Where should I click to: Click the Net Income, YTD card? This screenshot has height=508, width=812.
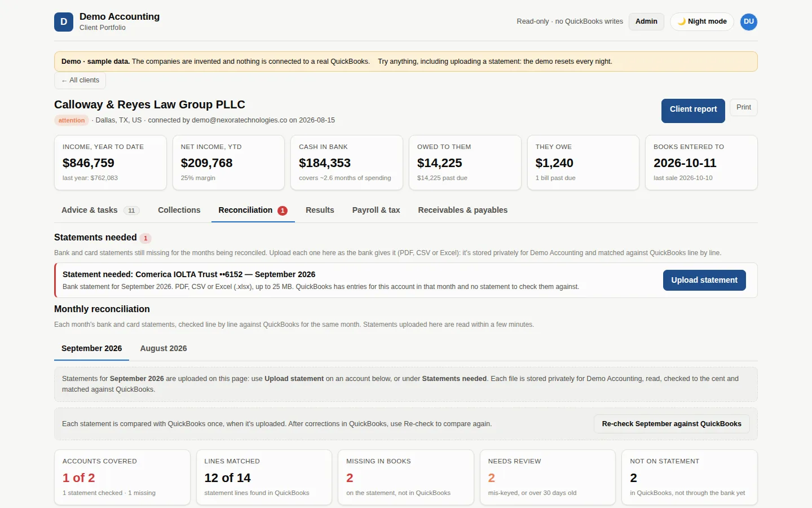click(x=228, y=163)
